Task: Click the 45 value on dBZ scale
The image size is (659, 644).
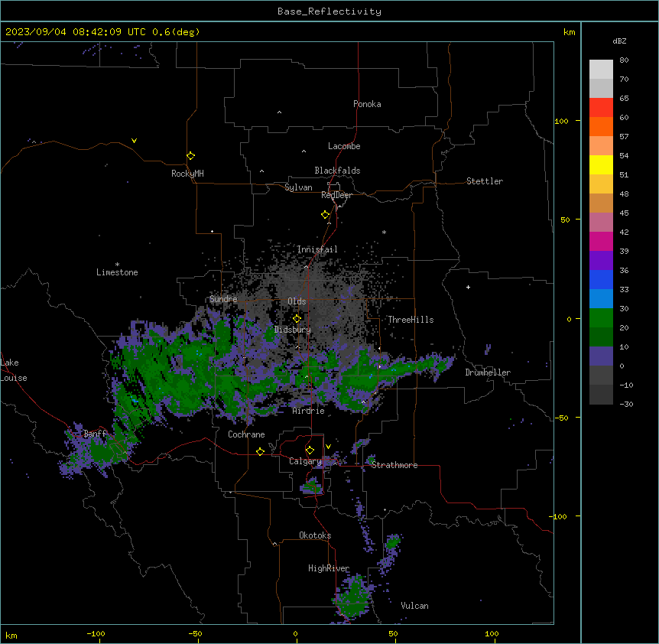Action: click(624, 213)
